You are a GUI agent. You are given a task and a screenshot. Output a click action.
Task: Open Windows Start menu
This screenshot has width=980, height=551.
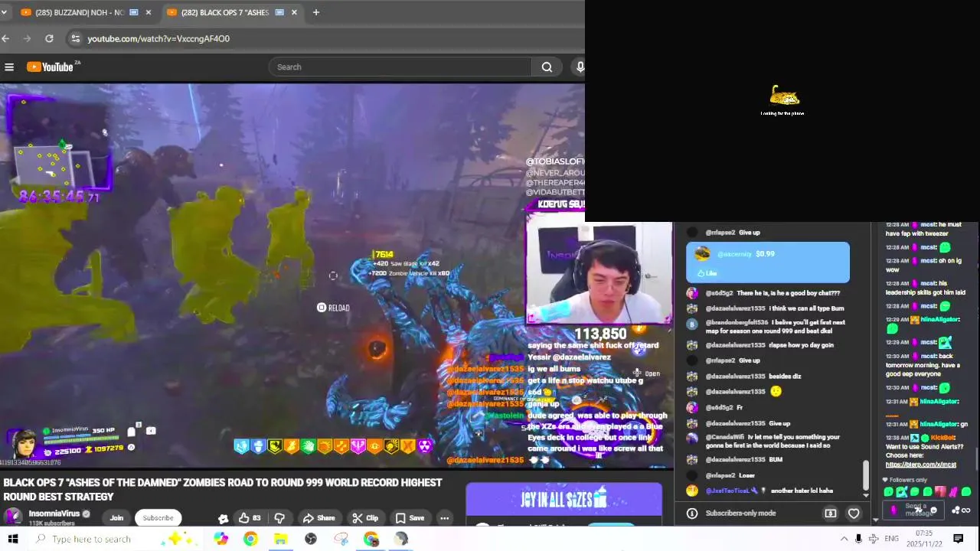13,539
